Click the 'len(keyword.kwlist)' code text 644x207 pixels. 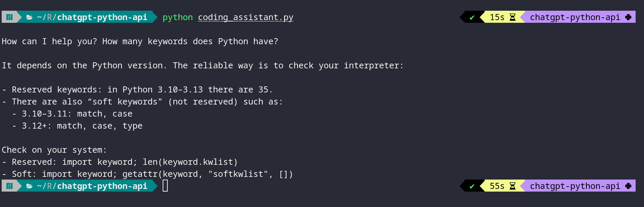click(190, 162)
